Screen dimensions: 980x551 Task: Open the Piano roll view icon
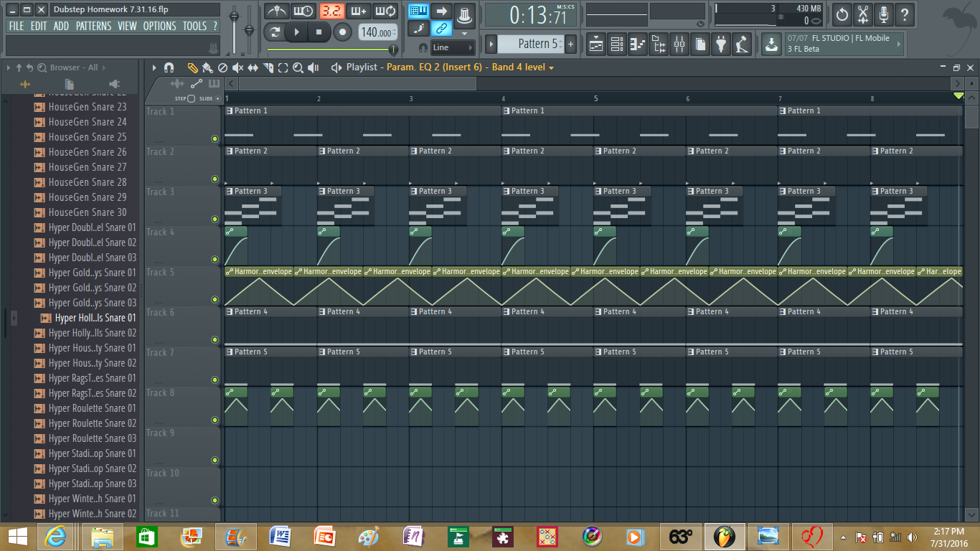pos(638,44)
